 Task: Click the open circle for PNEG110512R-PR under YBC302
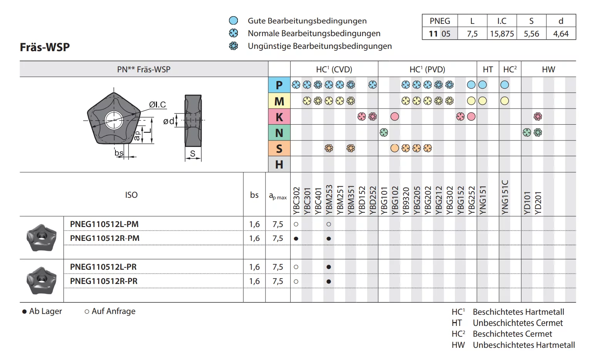296,282
